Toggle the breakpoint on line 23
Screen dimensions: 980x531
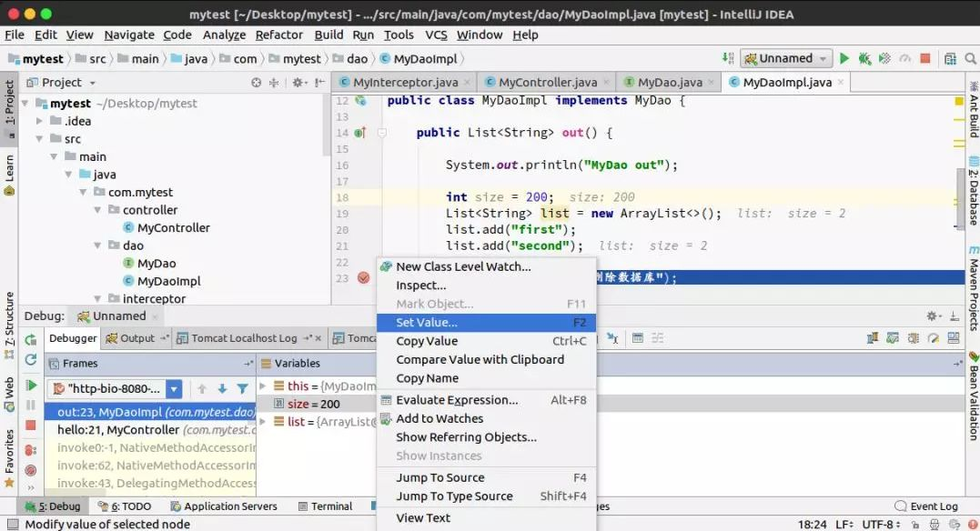tap(364, 278)
